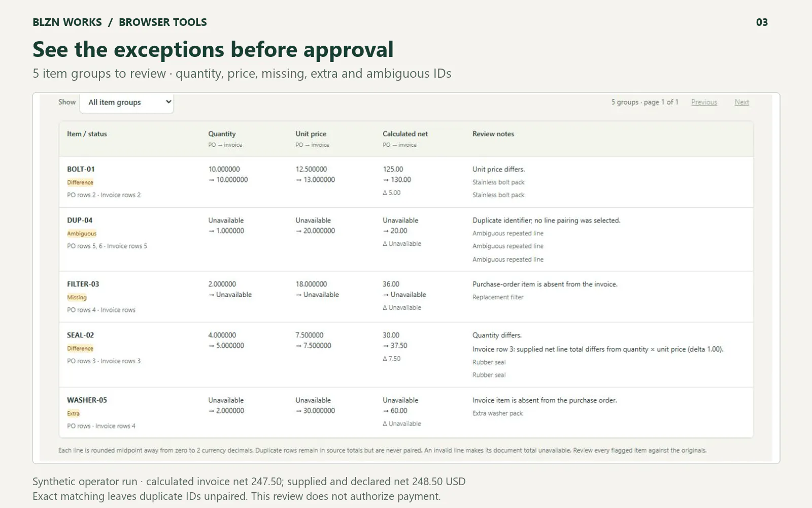Click the 125.00 calculated net value

tap(393, 169)
